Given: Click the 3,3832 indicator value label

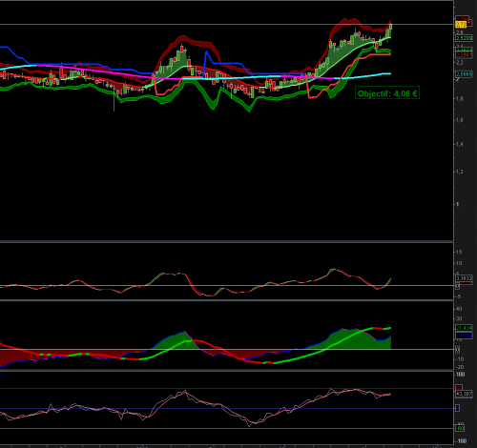Looking at the screenshot, I should point(464,278).
